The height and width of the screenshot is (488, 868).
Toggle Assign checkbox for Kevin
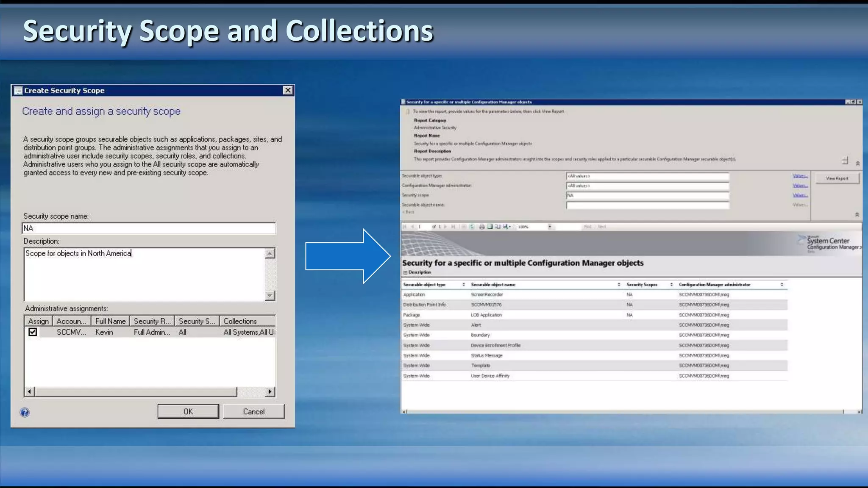pos(33,332)
